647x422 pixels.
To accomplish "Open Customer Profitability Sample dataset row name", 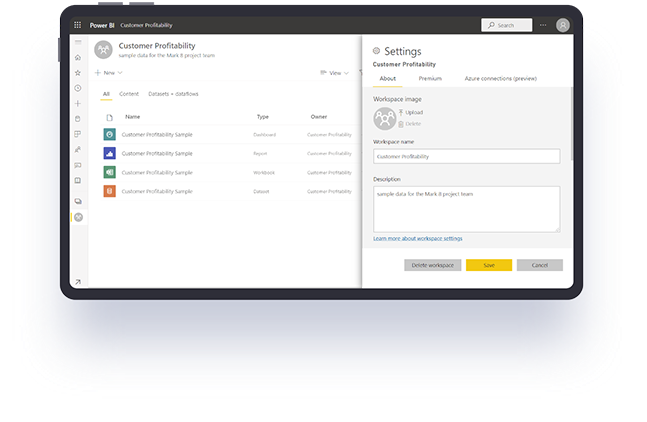I will [x=157, y=191].
